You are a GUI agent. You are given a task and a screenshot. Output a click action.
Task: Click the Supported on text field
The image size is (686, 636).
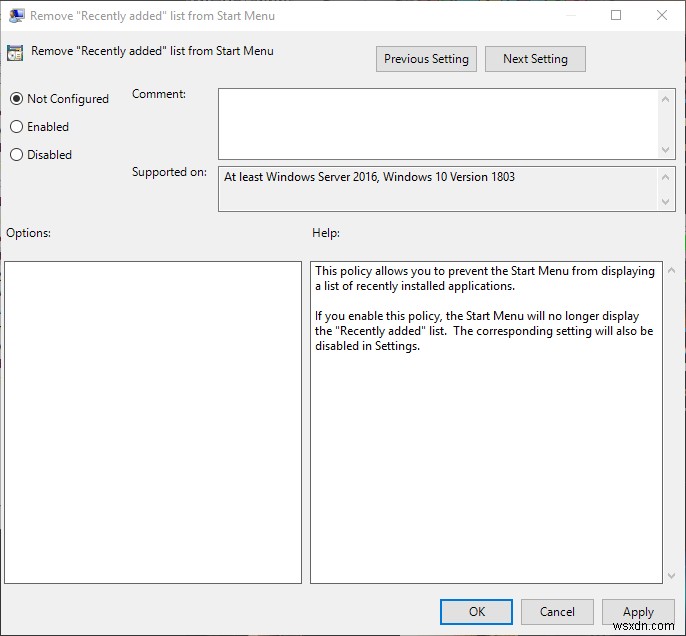coord(438,189)
